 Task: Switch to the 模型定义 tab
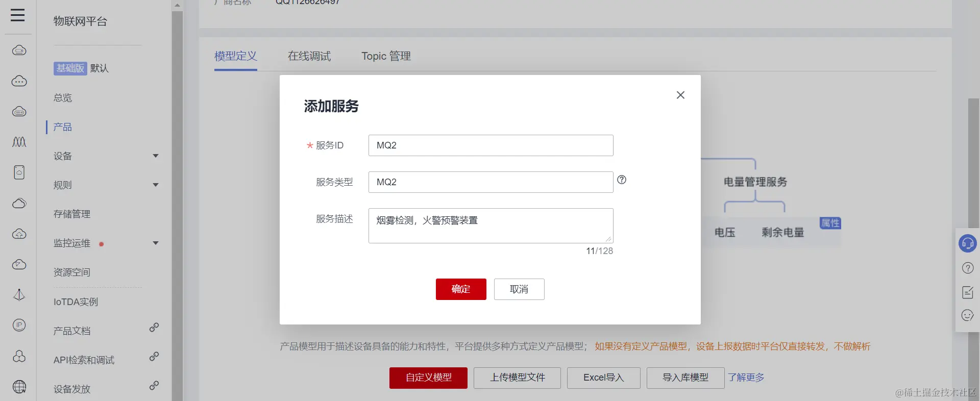pyautogui.click(x=236, y=56)
